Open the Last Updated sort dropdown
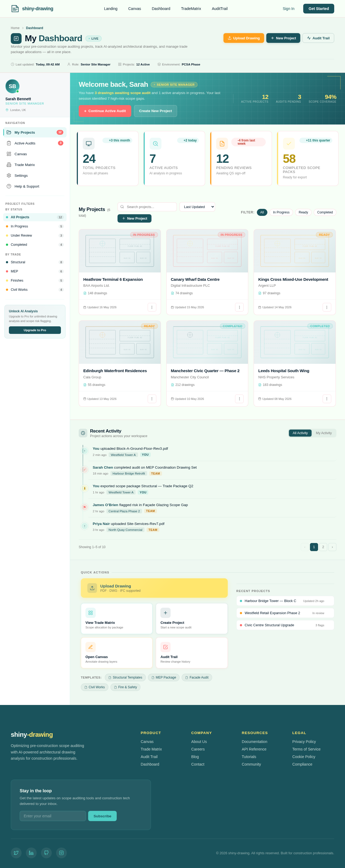The height and width of the screenshot is (868, 345). click(197, 207)
